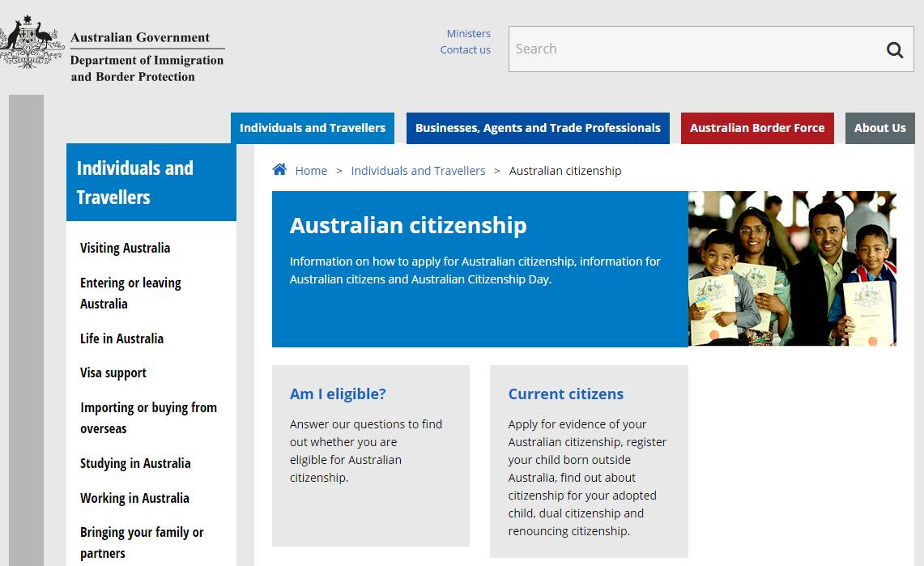Click the Australian citizenship breadcrumb text

(565, 171)
